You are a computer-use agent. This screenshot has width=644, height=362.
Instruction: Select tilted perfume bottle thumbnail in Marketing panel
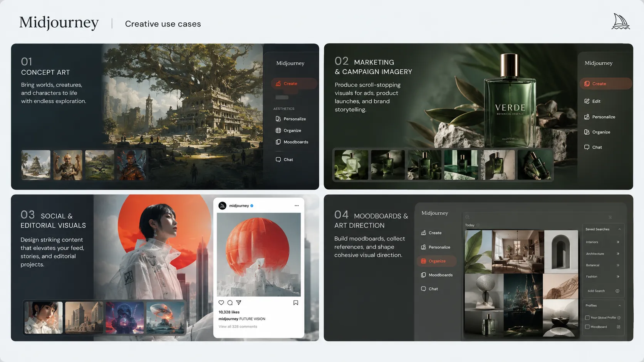tap(534, 165)
